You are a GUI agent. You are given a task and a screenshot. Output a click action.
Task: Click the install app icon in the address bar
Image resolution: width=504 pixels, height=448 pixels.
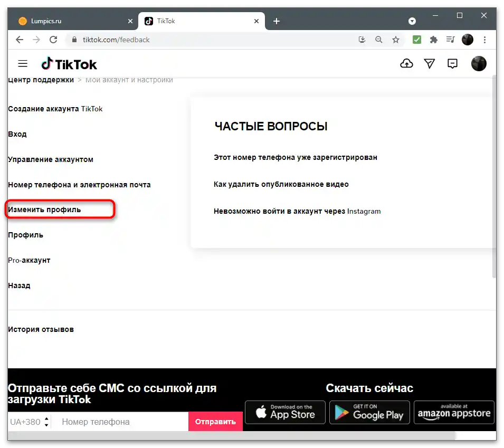[x=362, y=40]
